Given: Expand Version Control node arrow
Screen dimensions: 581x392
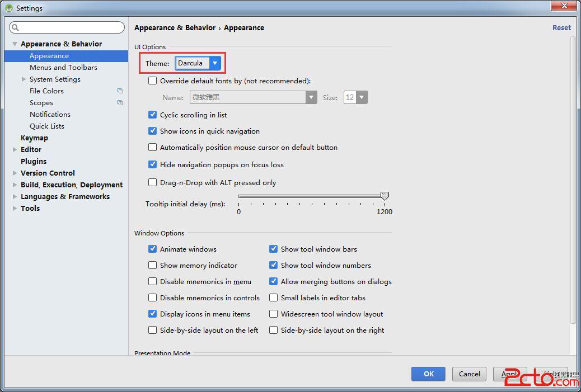Looking at the screenshot, I should [x=15, y=173].
